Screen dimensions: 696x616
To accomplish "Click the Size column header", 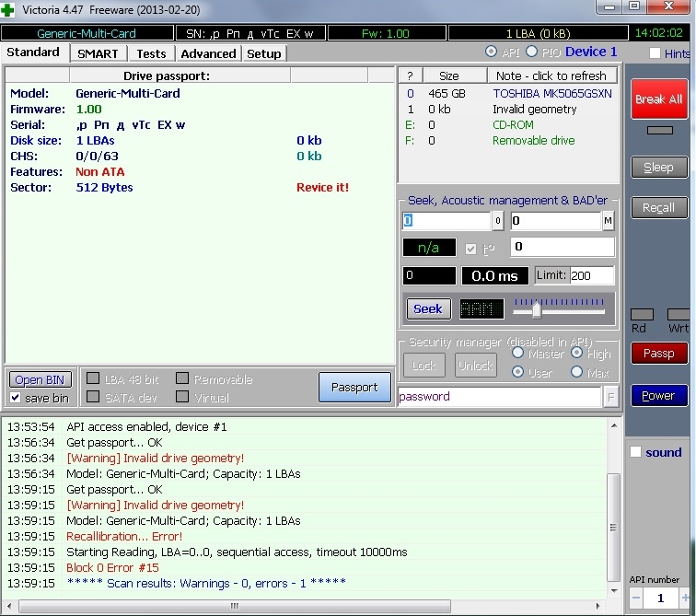I will click(455, 76).
